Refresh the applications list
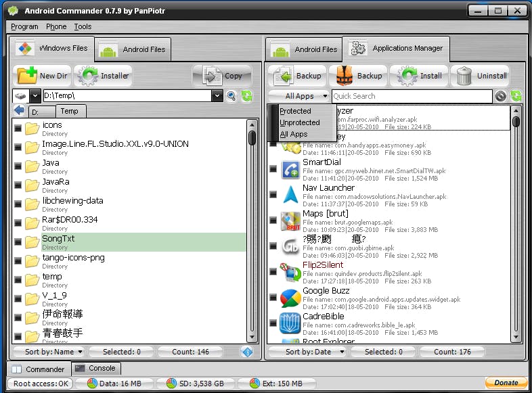The height and width of the screenshot is (393, 532). point(516,96)
